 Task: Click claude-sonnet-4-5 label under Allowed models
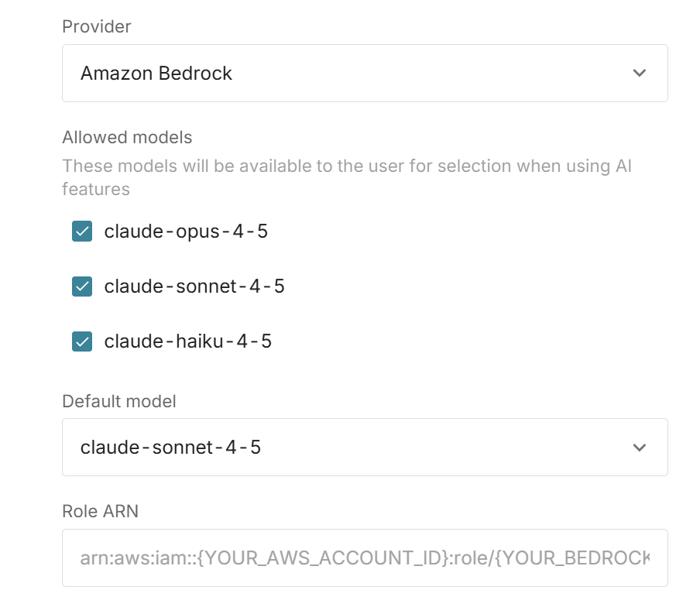194,286
